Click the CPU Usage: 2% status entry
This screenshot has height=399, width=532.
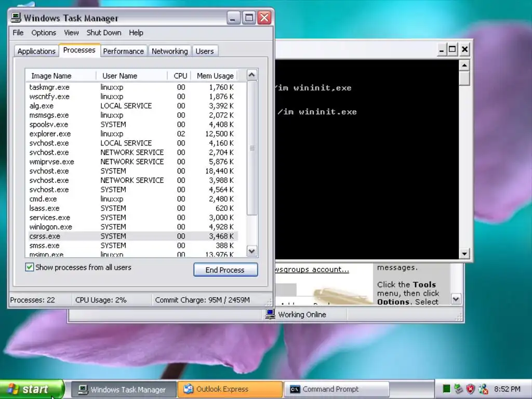[101, 300]
